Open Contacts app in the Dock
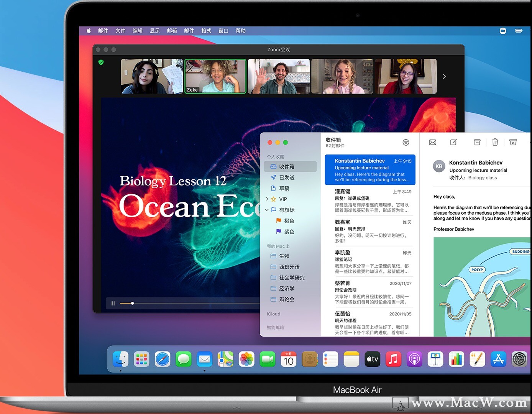The image size is (532, 414). [310, 359]
